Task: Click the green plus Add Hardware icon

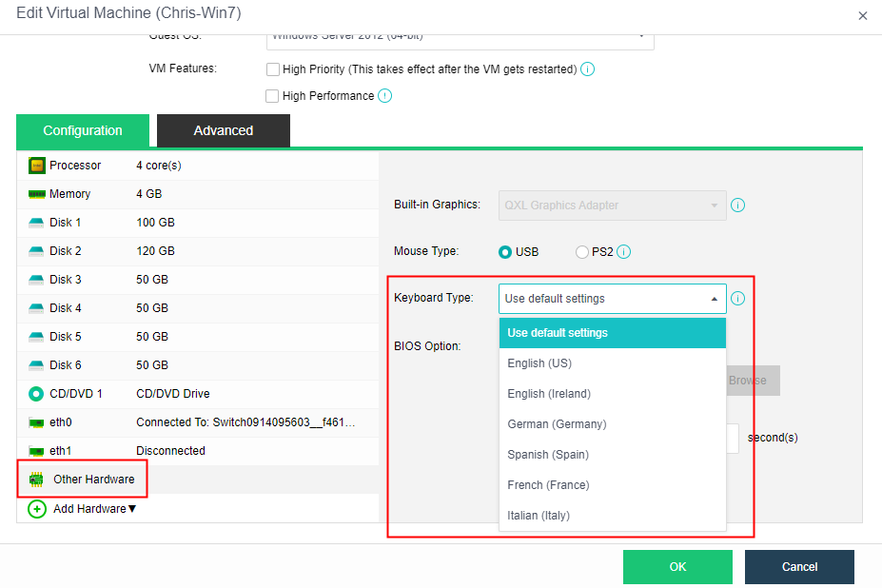Action: coord(36,509)
